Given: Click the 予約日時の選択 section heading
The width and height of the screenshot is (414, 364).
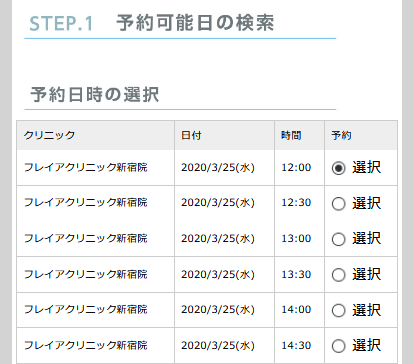Looking at the screenshot, I should 95,94.
